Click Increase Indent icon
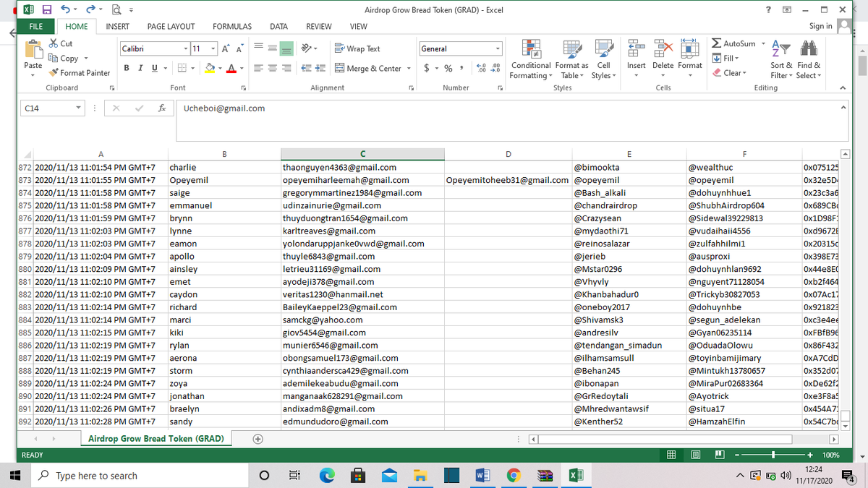The image size is (868, 488). [319, 68]
